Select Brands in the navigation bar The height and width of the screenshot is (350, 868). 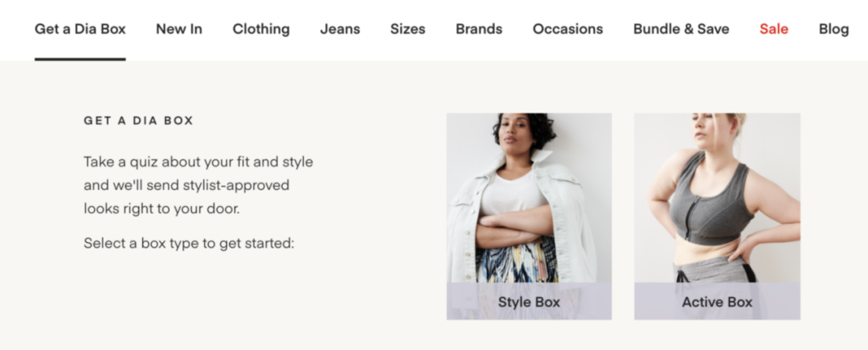coord(479,29)
